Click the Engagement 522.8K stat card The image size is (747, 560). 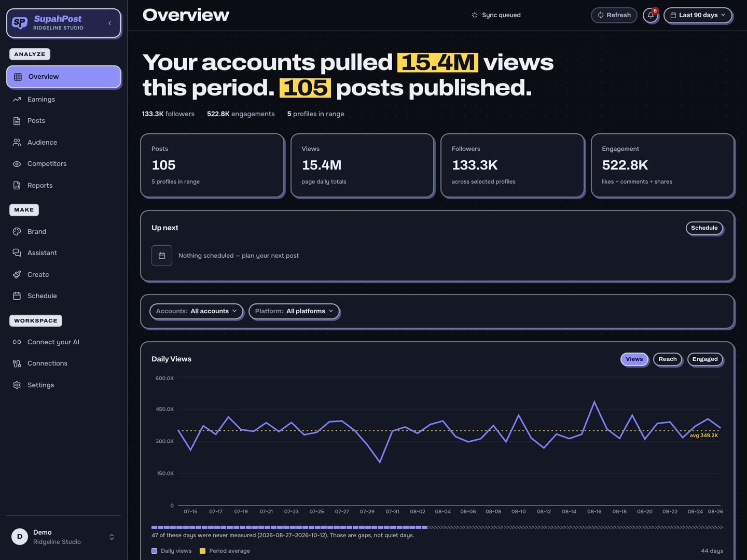point(662,165)
